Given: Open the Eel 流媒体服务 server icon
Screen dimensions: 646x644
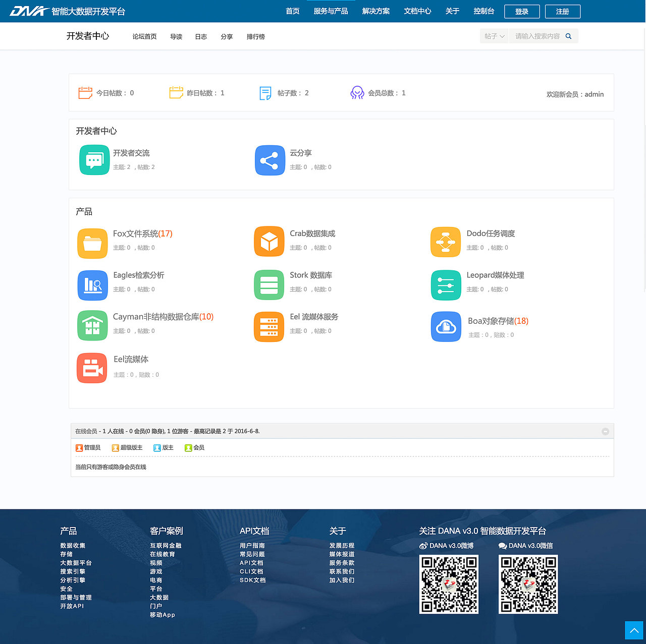Looking at the screenshot, I should coord(269,327).
